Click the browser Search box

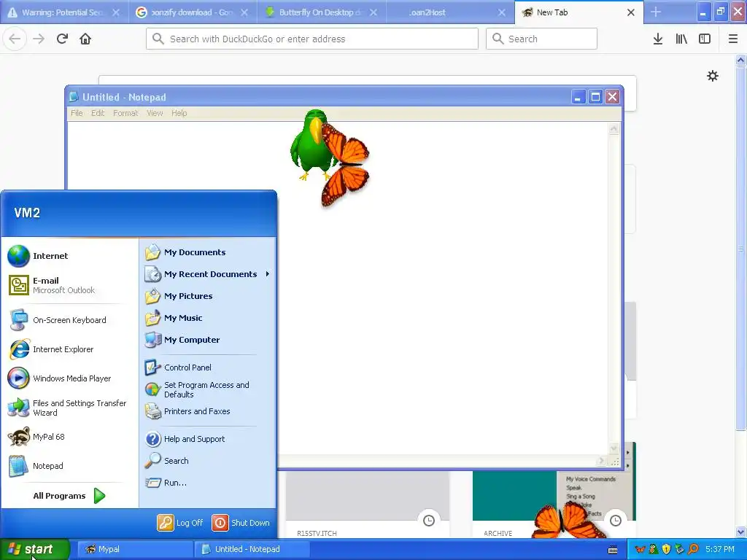point(541,39)
